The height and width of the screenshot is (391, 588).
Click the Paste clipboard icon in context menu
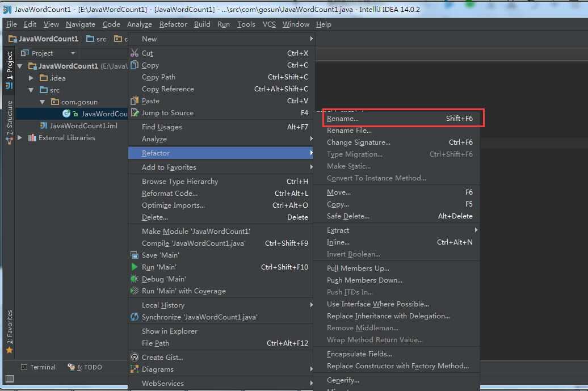click(135, 100)
